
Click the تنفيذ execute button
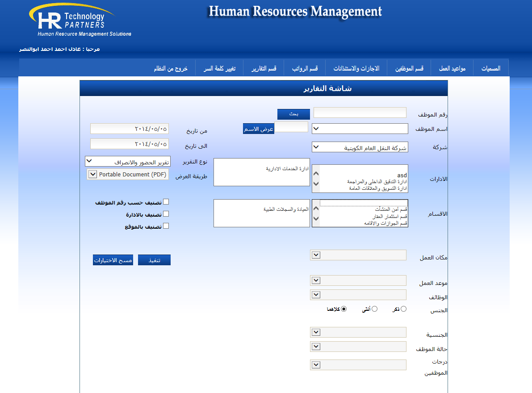(154, 260)
